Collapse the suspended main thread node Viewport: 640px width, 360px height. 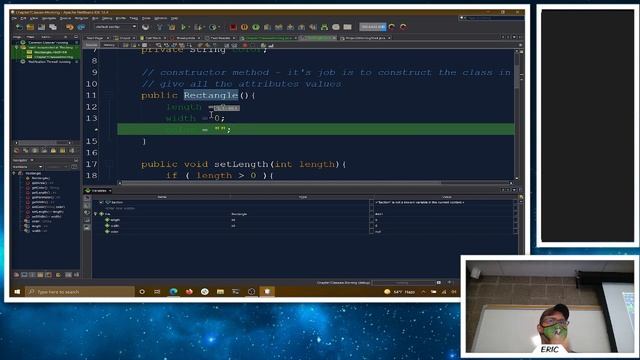(17, 47)
